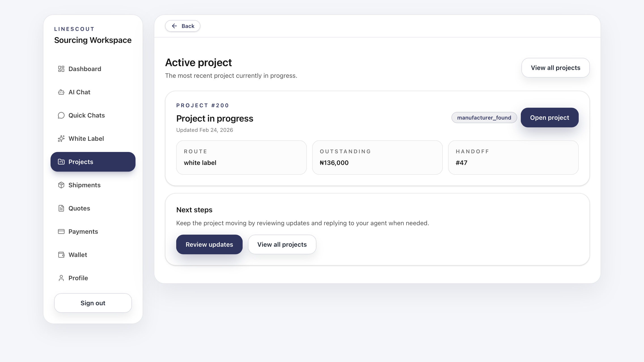
Task: Open View all projects at top right
Action: (555, 67)
